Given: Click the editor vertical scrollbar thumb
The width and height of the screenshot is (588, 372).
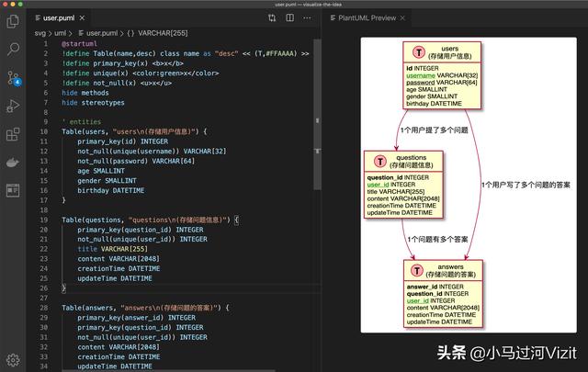Looking at the screenshot, I should pos(317,115).
